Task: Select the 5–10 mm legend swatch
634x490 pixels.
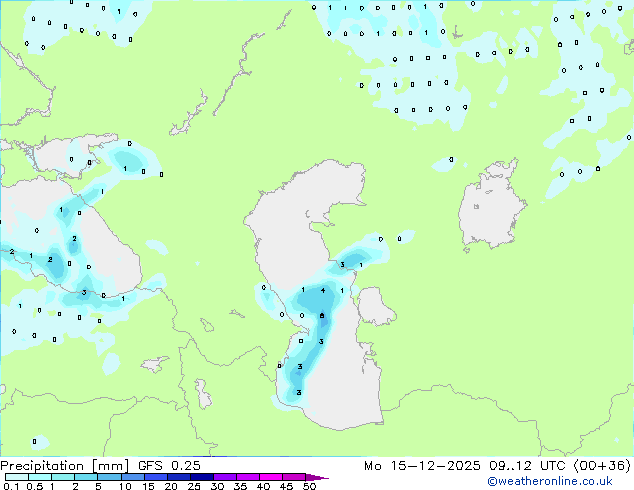Action: click(x=109, y=477)
